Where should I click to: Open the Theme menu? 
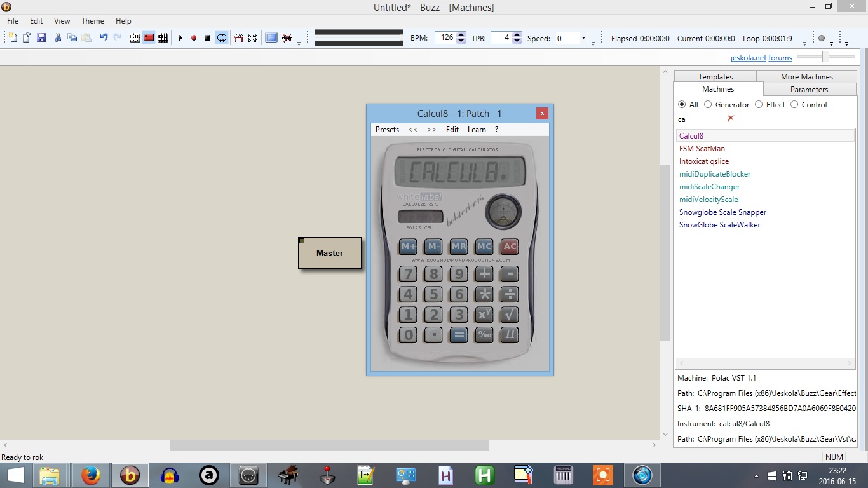click(x=92, y=20)
